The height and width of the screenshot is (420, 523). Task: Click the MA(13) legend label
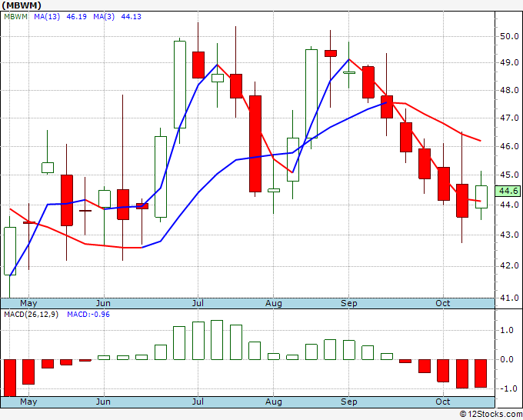point(47,17)
